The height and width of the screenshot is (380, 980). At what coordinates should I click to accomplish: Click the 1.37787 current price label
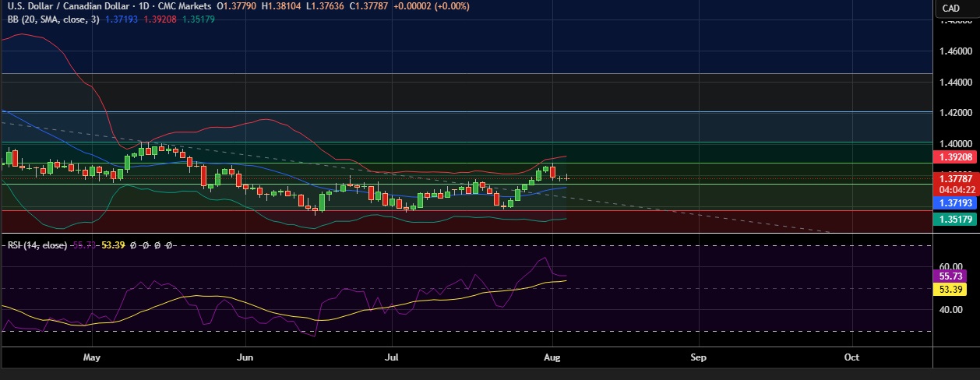point(956,178)
